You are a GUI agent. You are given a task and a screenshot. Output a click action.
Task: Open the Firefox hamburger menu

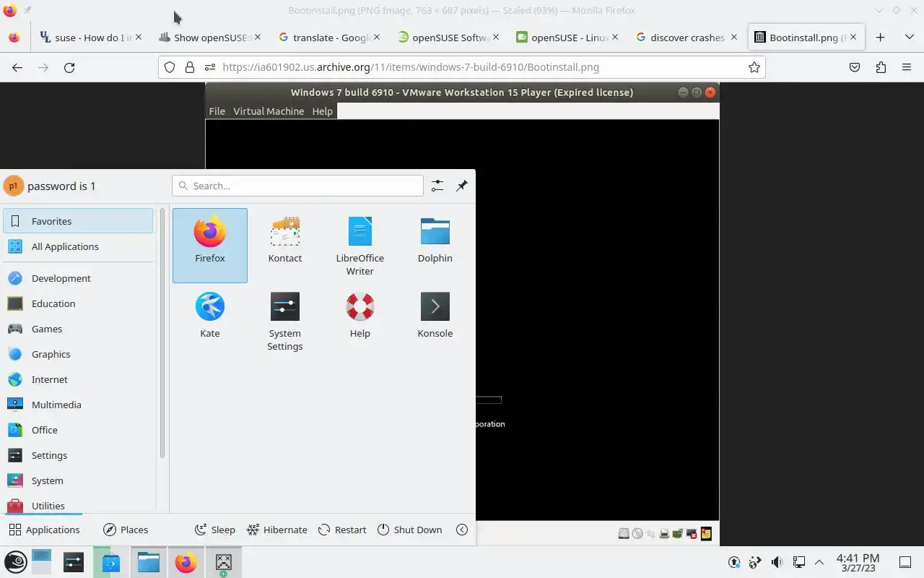(x=907, y=67)
